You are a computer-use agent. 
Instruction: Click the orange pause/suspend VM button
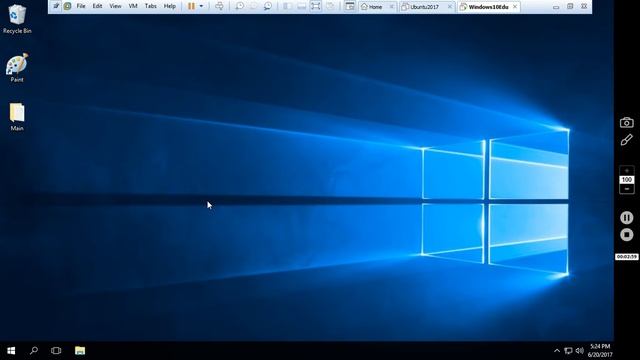[191, 6]
